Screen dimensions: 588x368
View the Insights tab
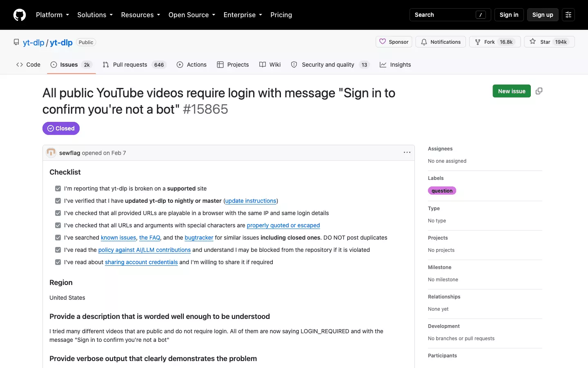click(x=395, y=65)
